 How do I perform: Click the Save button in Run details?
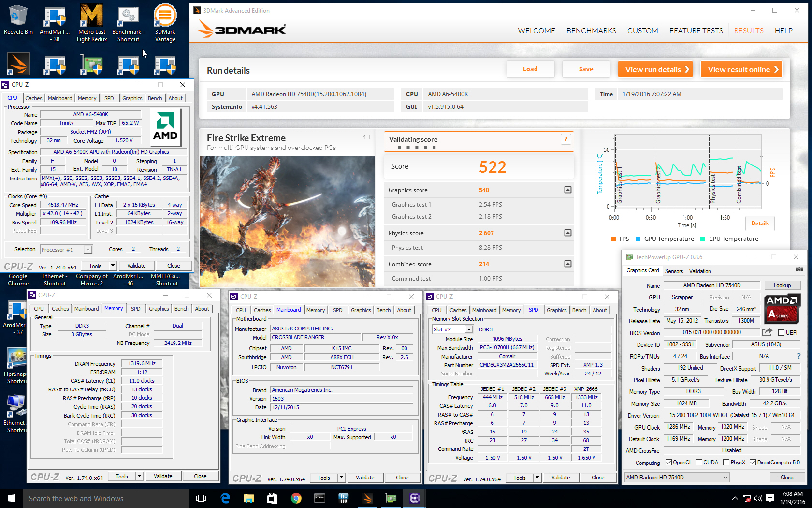(x=586, y=69)
